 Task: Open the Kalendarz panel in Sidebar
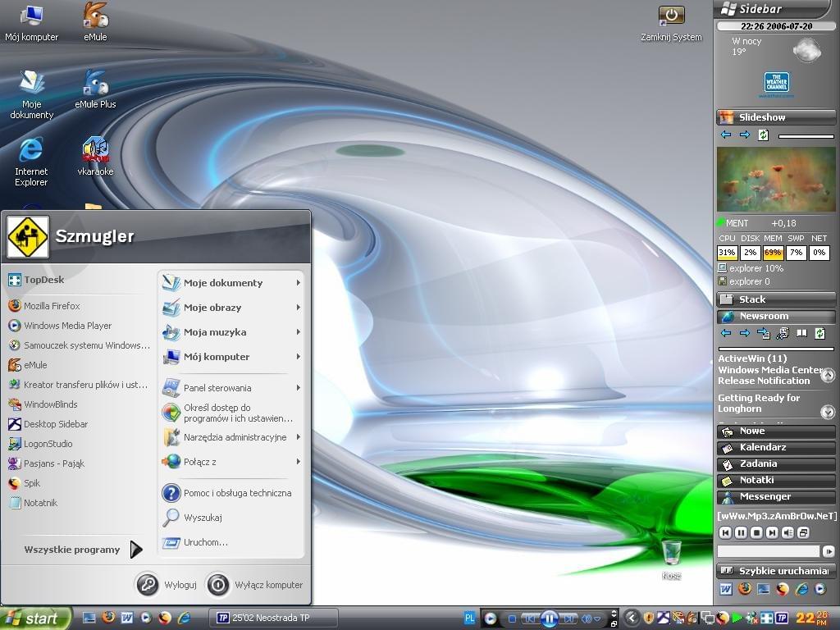[x=776, y=447]
